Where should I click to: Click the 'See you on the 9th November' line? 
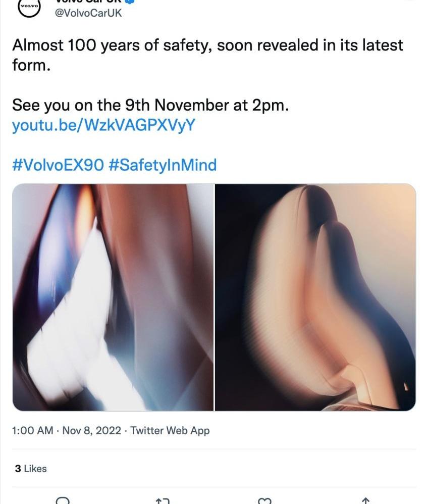click(150, 105)
